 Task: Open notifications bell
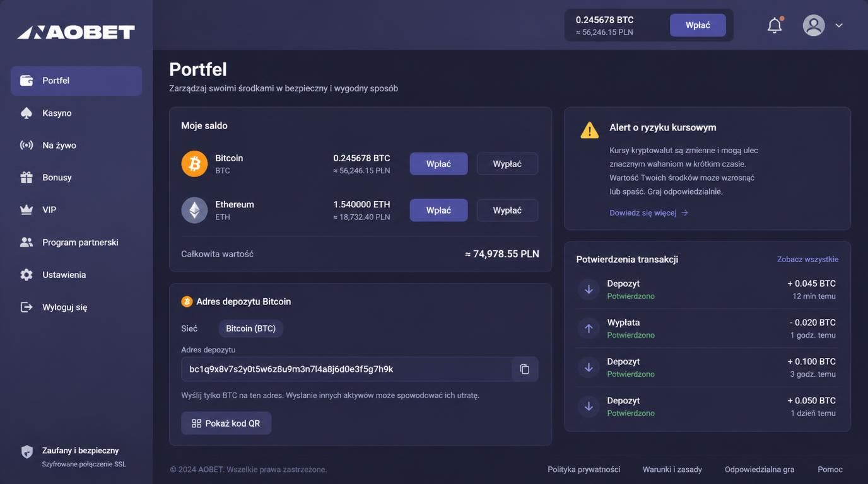pos(775,25)
